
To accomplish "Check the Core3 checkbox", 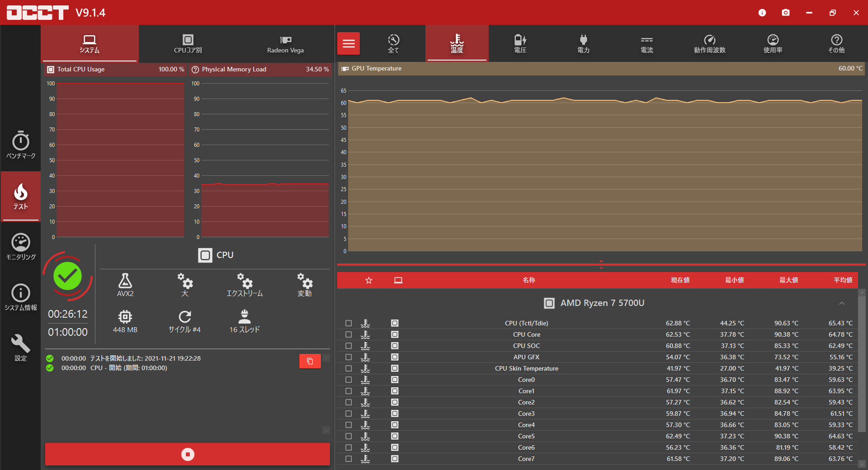I will (x=349, y=414).
